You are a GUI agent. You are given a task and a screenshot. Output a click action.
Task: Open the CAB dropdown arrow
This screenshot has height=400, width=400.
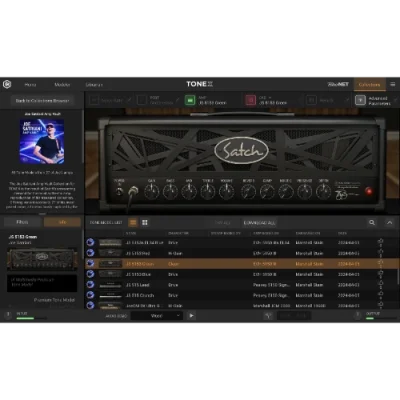pos(270,98)
